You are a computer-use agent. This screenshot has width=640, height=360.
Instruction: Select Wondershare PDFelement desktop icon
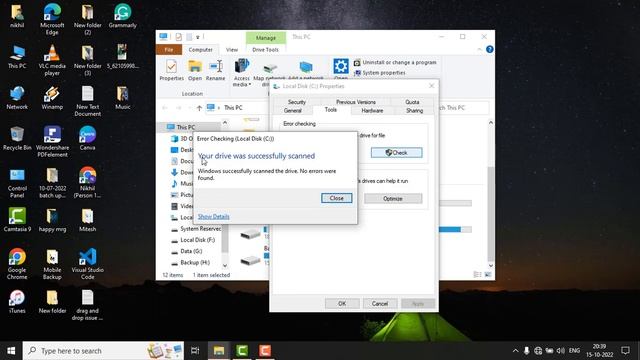tap(52, 141)
